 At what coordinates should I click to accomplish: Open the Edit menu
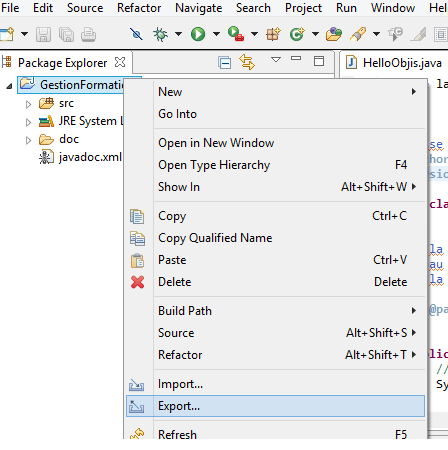click(43, 8)
